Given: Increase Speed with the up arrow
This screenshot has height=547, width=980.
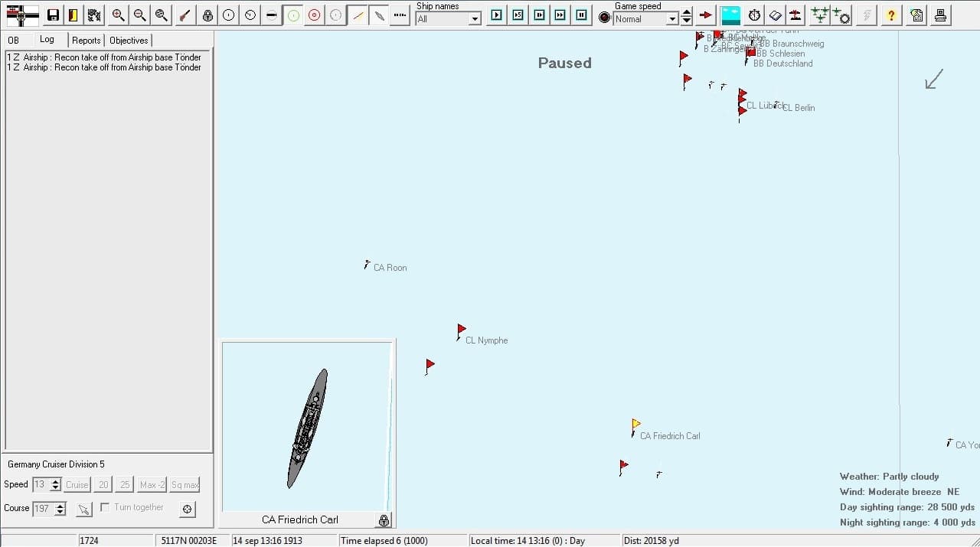Looking at the screenshot, I should point(55,481).
